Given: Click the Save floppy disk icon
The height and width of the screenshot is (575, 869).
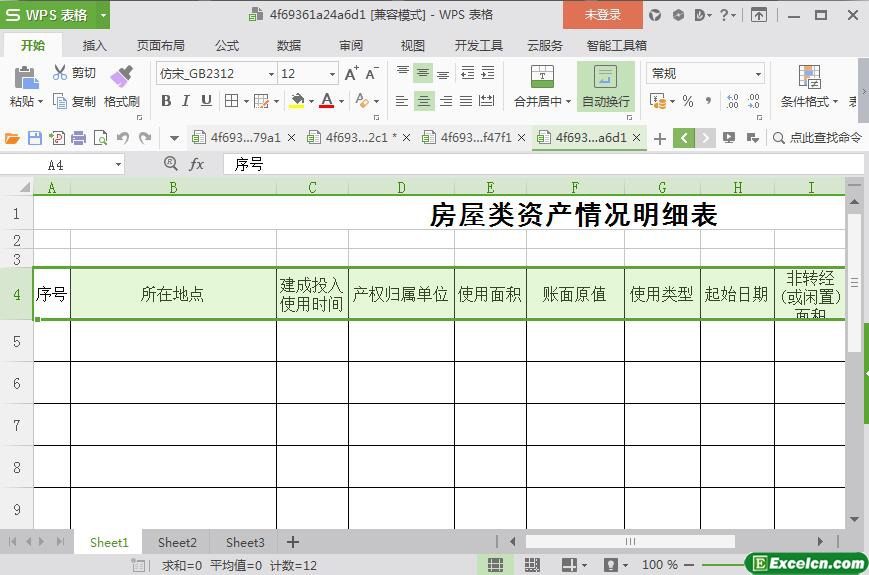Looking at the screenshot, I should pos(35,138).
